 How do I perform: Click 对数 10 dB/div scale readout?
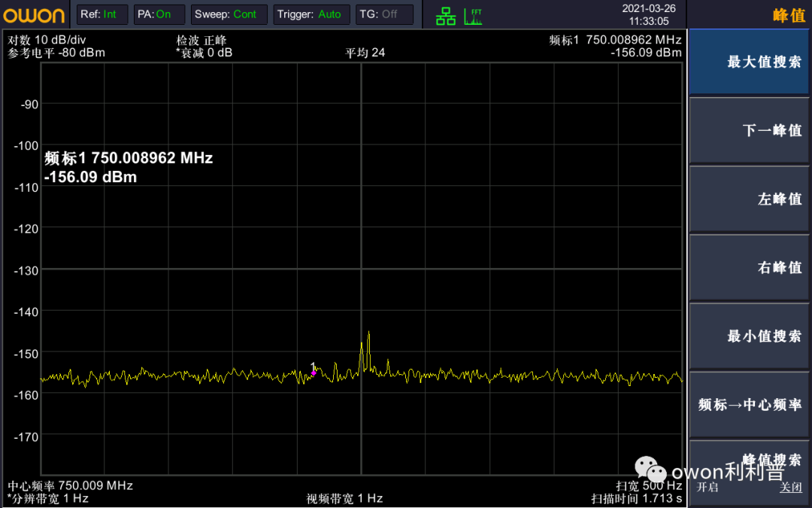point(47,40)
